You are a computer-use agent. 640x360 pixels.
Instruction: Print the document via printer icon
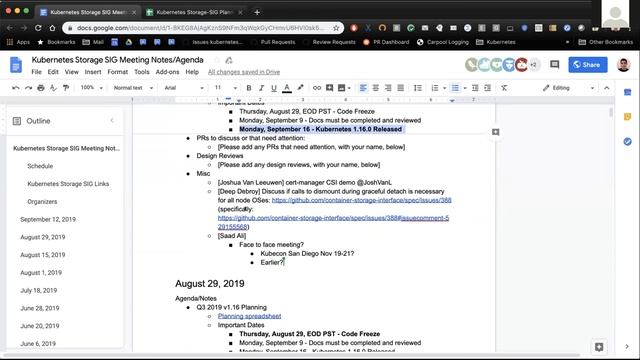[x=41, y=88]
